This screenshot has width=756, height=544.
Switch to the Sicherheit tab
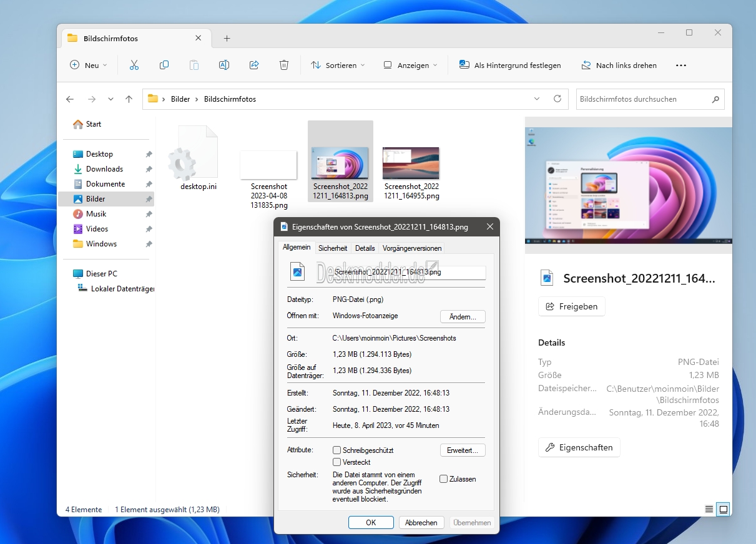(333, 248)
